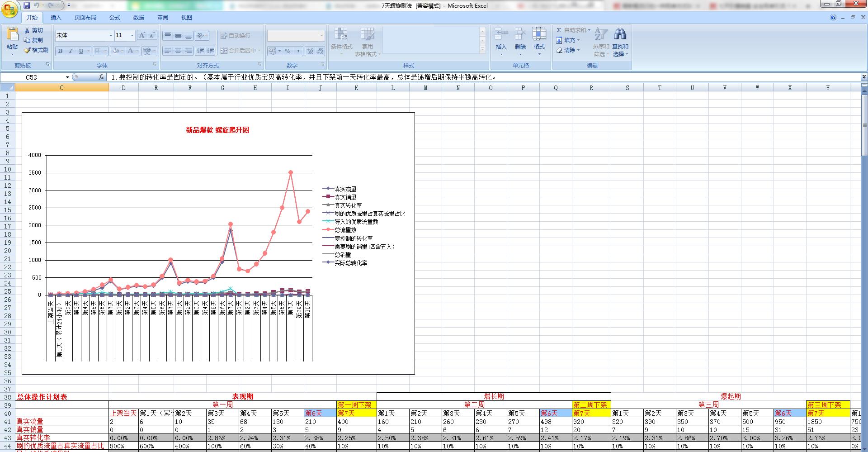The image size is (868, 452).
Task: Increase indent
Action: pyautogui.click(x=211, y=51)
